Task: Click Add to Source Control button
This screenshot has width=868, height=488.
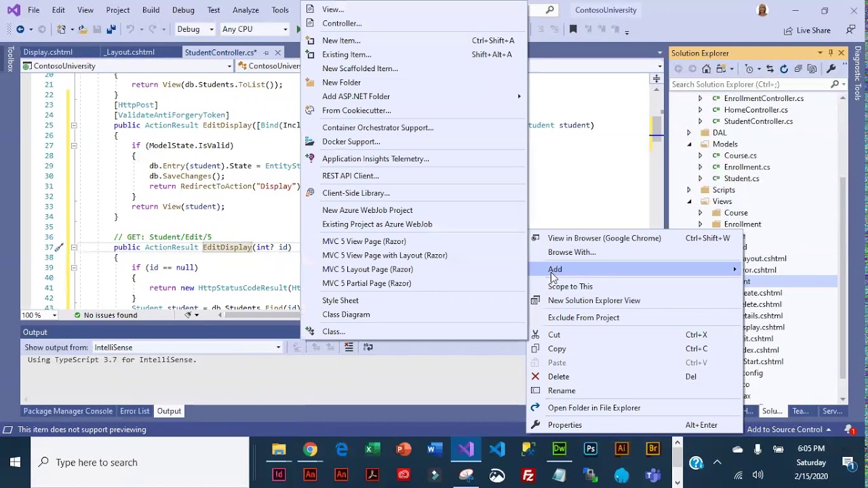Action: pyautogui.click(x=789, y=430)
